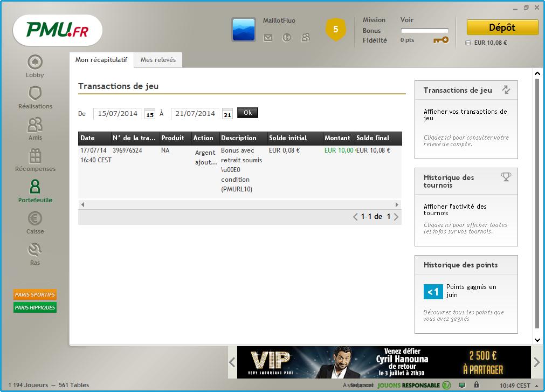Click the 10:49 CEST clock
This screenshot has width=545, height=392.
tap(515, 386)
